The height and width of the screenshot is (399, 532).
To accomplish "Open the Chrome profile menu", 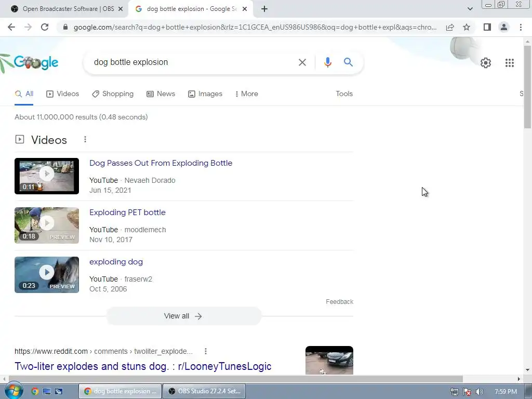I will (504, 27).
